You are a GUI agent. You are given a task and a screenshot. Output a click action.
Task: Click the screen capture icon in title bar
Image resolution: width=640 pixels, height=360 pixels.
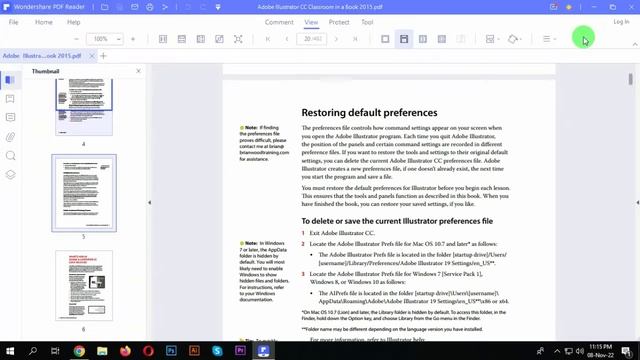[x=553, y=7]
